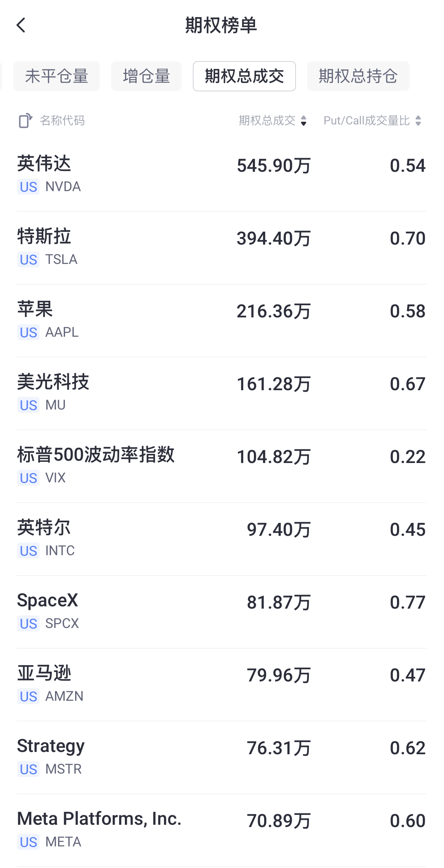Open 英伟达 NVDA row
Screen dimensions: 444x868
222,175
